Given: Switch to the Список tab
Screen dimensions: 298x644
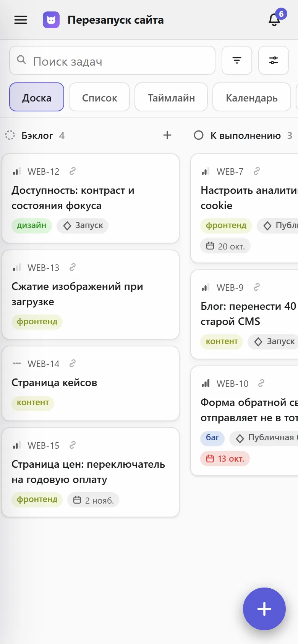Looking at the screenshot, I should [99, 97].
